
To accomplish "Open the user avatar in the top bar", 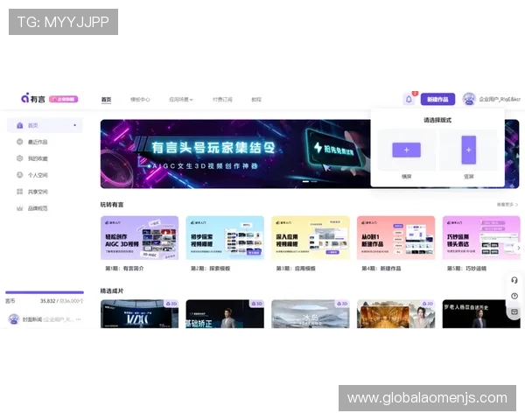I will pyautogui.click(x=469, y=99).
